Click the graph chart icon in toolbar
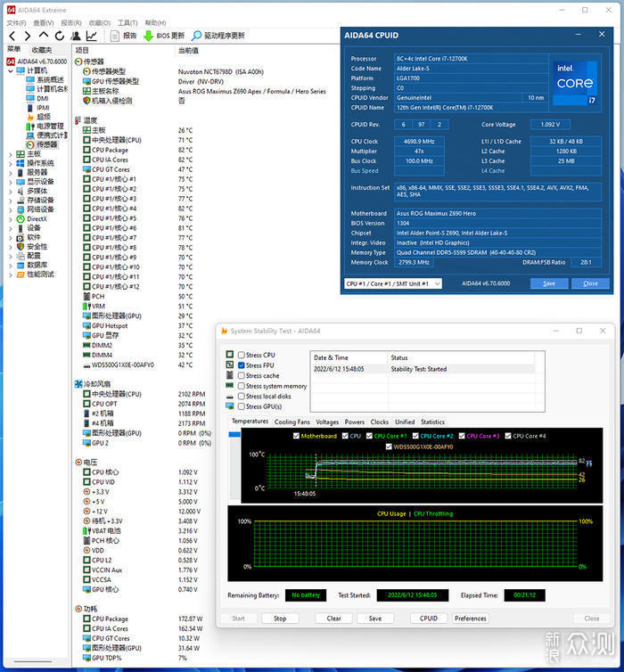 coord(91,36)
